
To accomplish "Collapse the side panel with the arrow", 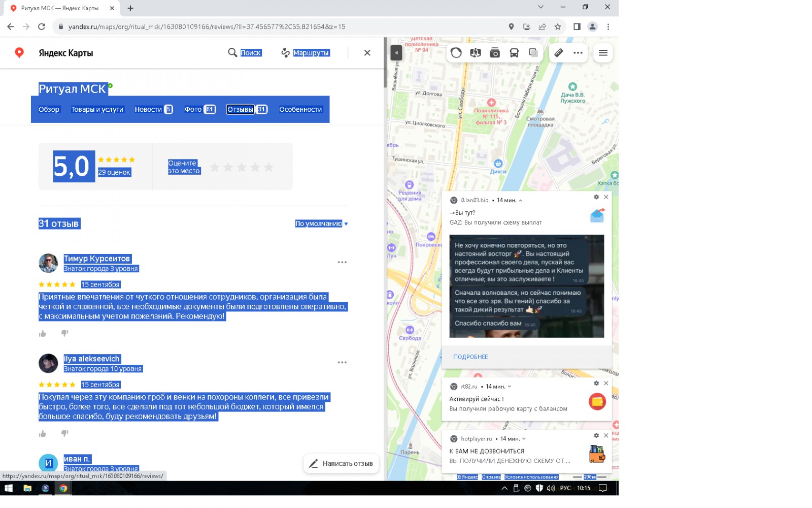I will (x=396, y=52).
